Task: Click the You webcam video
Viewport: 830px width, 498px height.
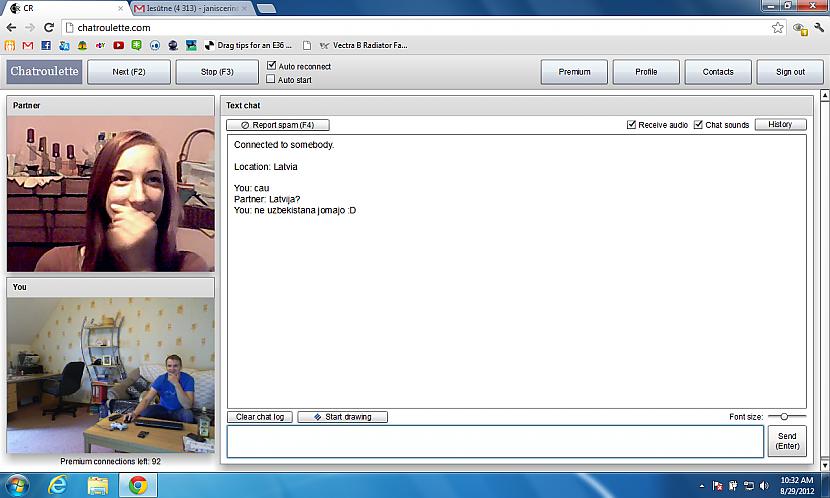Action: [x=111, y=375]
